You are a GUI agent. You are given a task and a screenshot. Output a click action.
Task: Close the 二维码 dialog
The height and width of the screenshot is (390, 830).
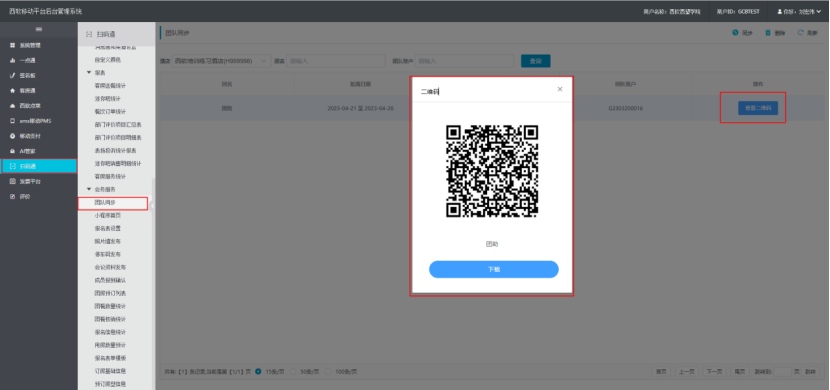pyautogui.click(x=560, y=89)
